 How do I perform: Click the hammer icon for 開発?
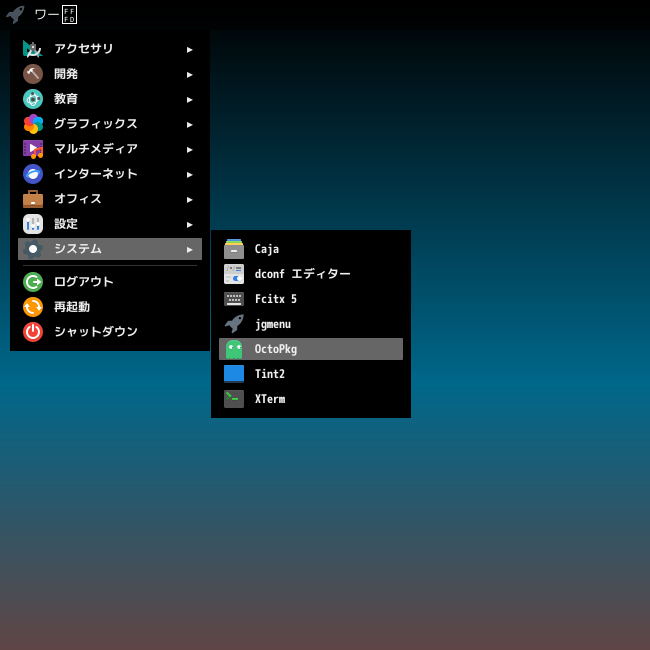tap(33, 74)
